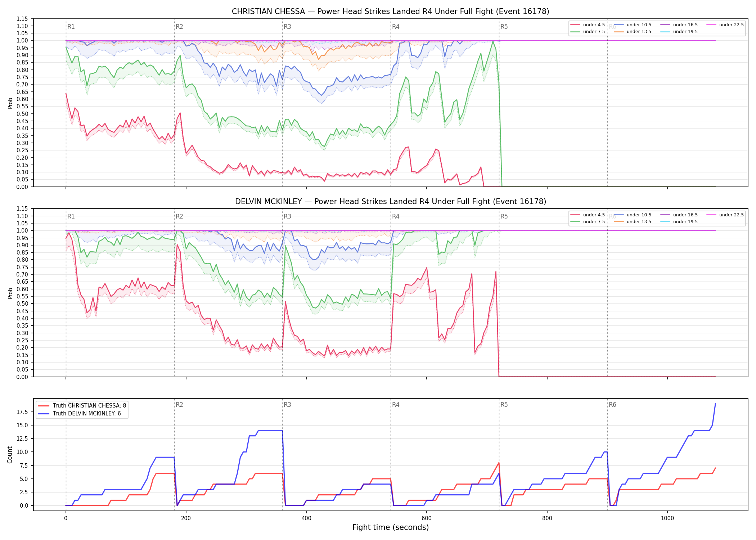This screenshot has height=540, width=756.
Task: Select 'under 7.5' legend entry in McKinley chart
Action: [x=588, y=222]
